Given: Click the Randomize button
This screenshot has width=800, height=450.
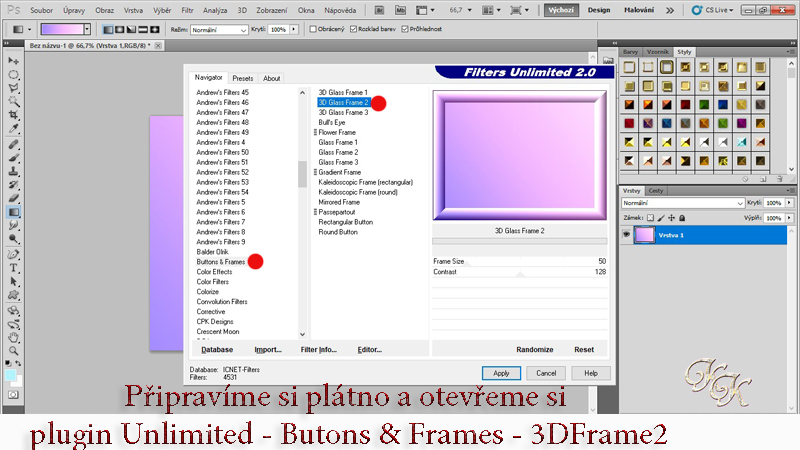Looking at the screenshot, I should click(x=535, y=349).
